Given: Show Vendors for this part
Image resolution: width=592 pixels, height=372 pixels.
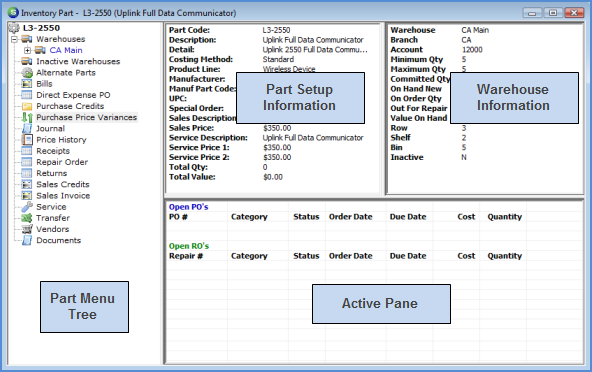Looking at the screenshot, I should pos(52,229).
